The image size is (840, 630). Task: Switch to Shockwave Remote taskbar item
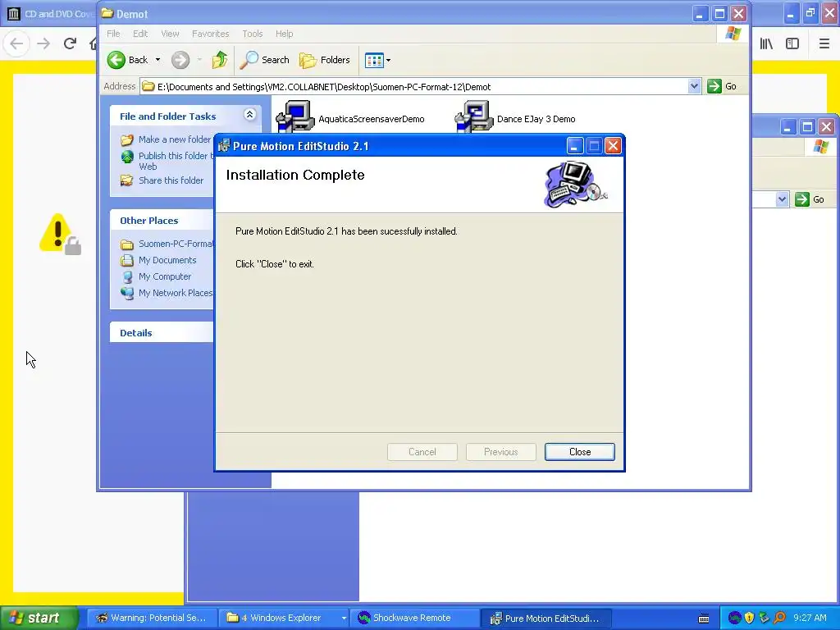[414, 618]
